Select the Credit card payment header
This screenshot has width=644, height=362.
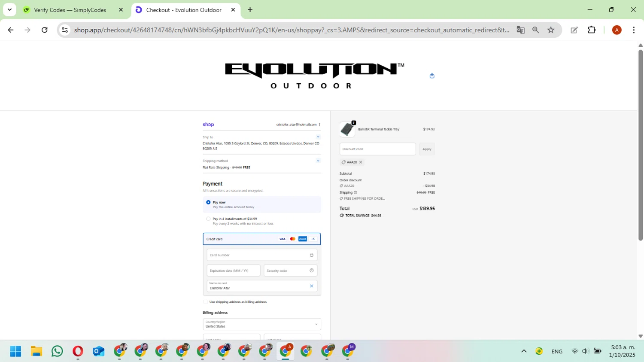coord(262,239)
